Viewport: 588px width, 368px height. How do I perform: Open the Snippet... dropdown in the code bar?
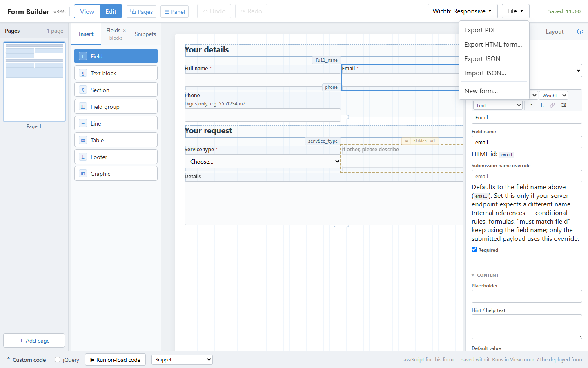[182, 360]
